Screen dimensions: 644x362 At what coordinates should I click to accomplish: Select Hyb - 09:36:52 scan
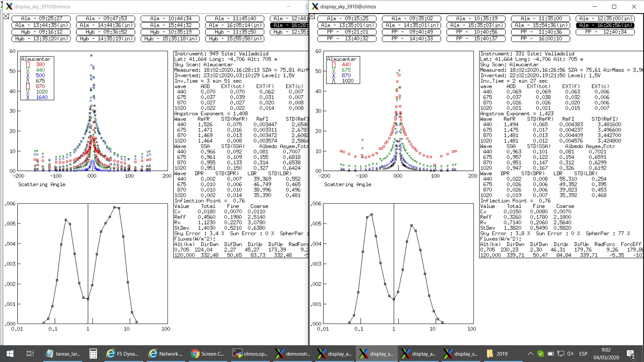click(x=106, y=32)
